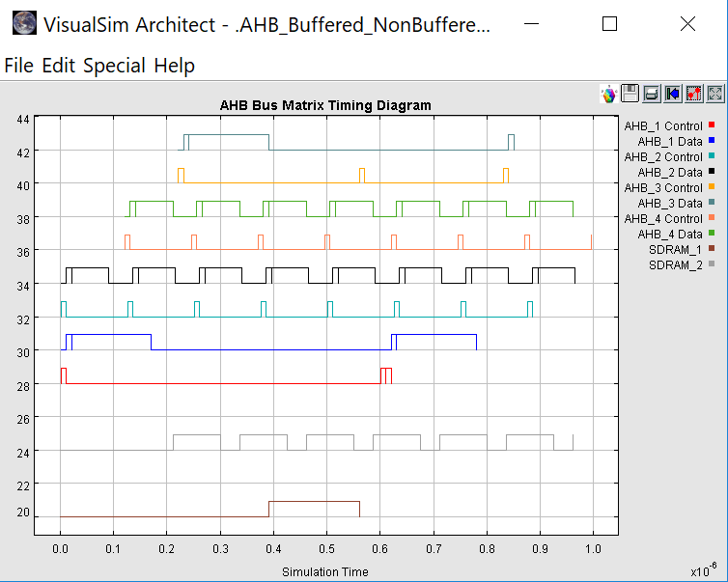
Task: Click the red AHB_1 Control legend swatch
Action: 712,125
